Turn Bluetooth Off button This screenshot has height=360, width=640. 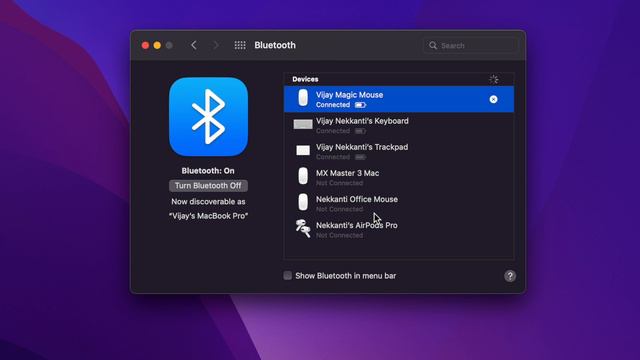pos(208,186)
